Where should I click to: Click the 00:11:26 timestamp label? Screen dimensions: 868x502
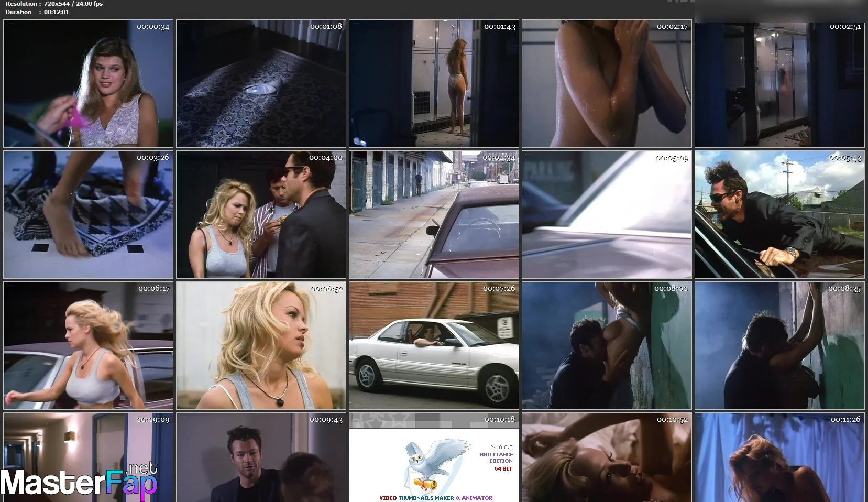coord(845,419)
